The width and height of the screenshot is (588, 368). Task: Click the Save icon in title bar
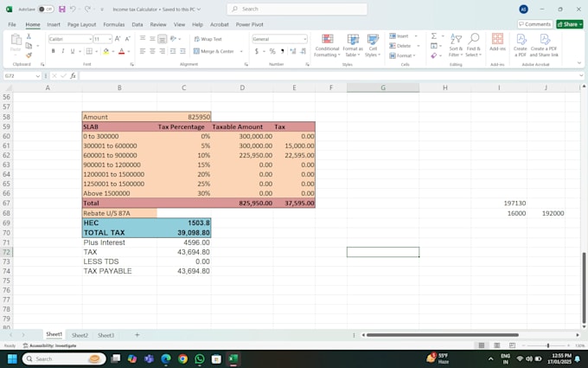pos(62,9)
